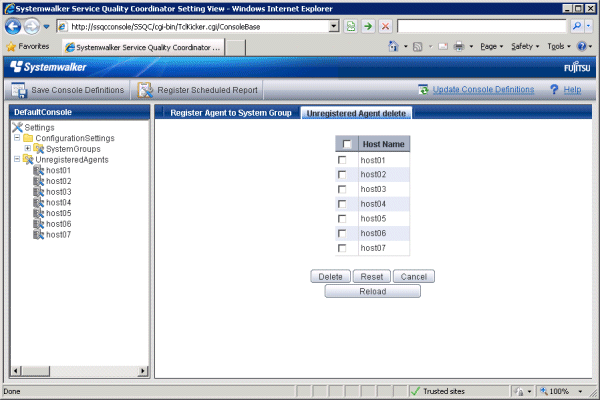Image resolution: width=600 pixels, height=400 pixels.
Task: Click the Delete button
Action: [330, 276]
